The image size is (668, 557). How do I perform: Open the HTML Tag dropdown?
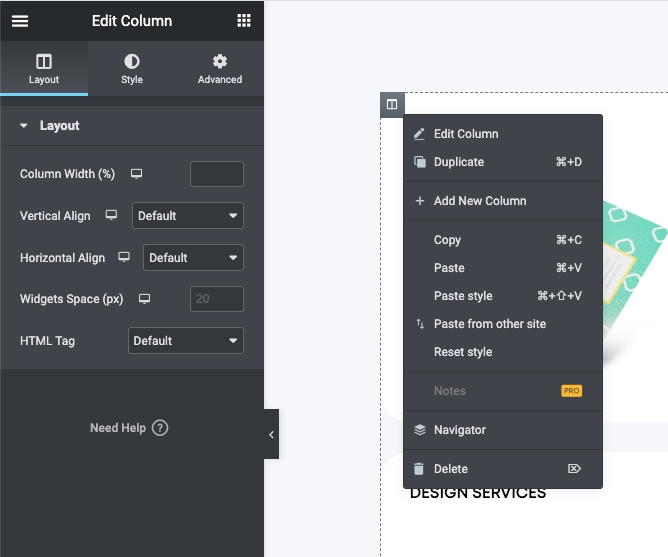185,341
